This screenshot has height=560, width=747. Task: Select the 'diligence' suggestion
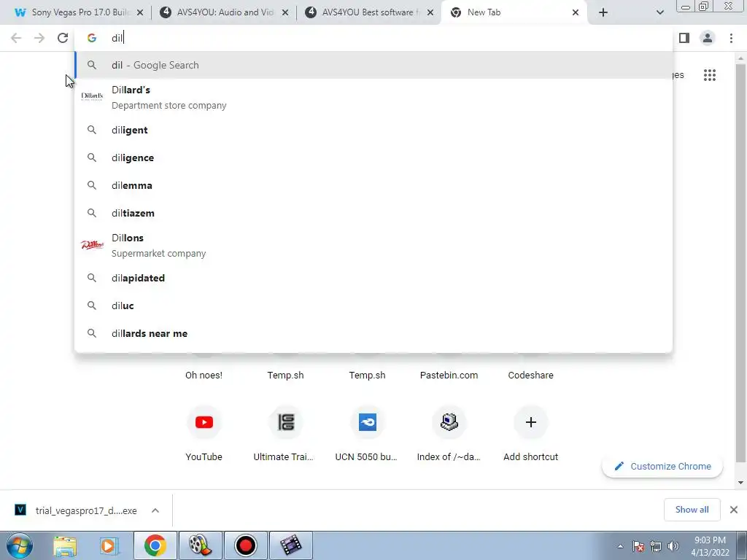coord(373,157)
